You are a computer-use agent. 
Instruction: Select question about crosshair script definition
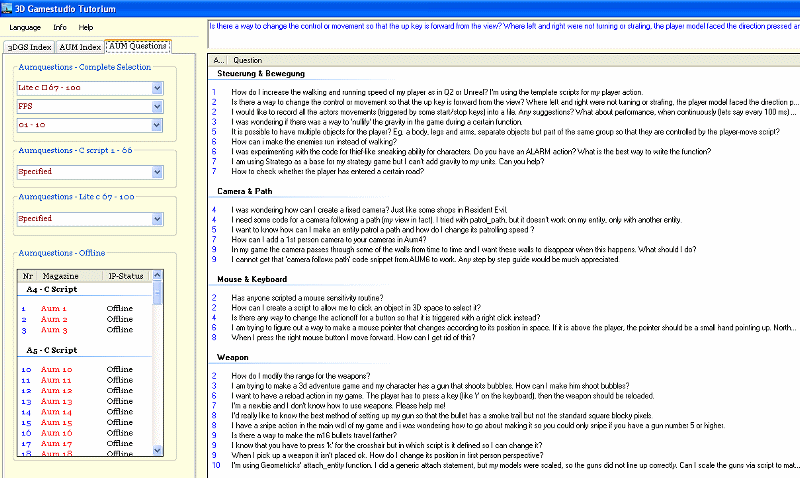[x=387, y=445]
